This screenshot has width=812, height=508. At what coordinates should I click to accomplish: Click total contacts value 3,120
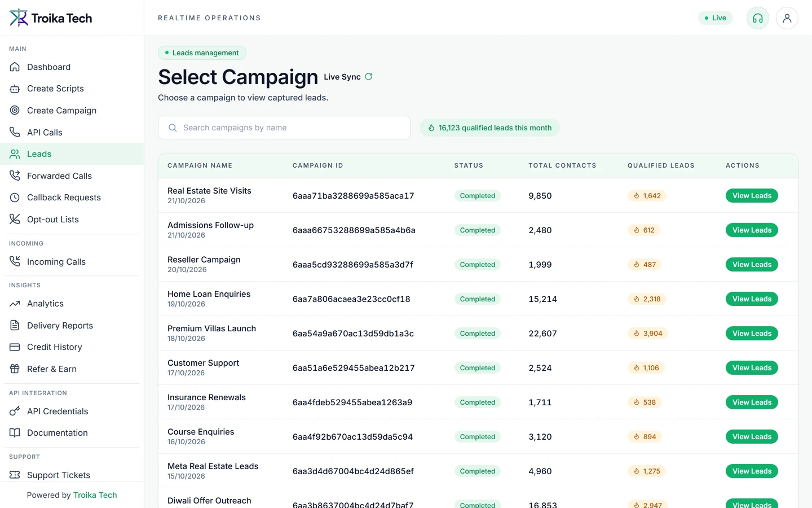tap(540, 437)
